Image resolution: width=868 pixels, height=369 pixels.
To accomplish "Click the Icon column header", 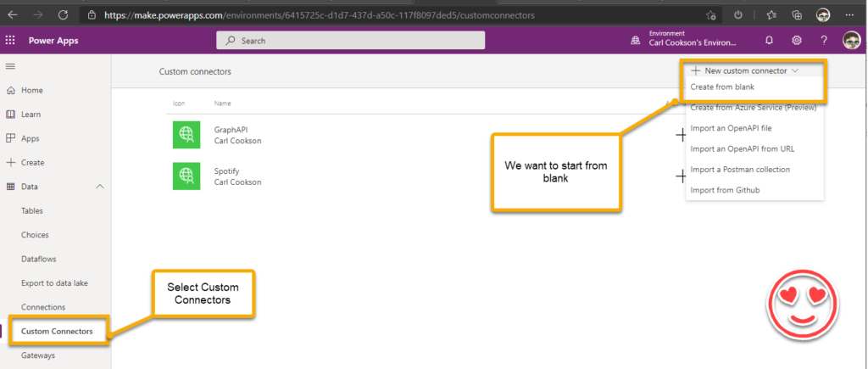I will [179, 103].
